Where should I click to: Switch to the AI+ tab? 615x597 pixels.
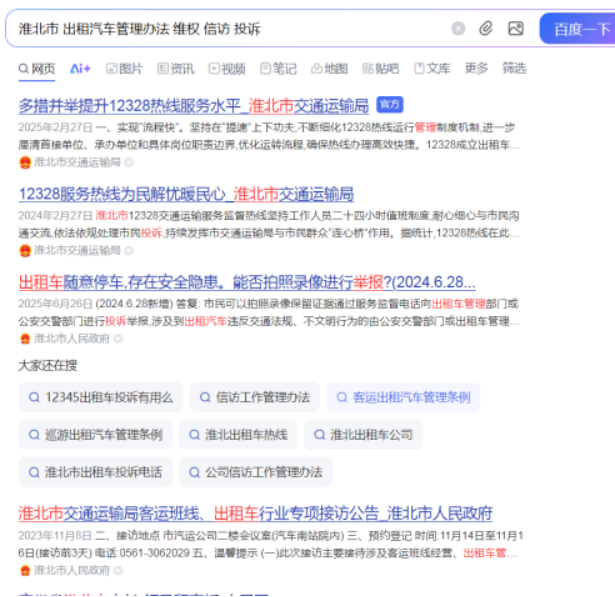[80, 68]
